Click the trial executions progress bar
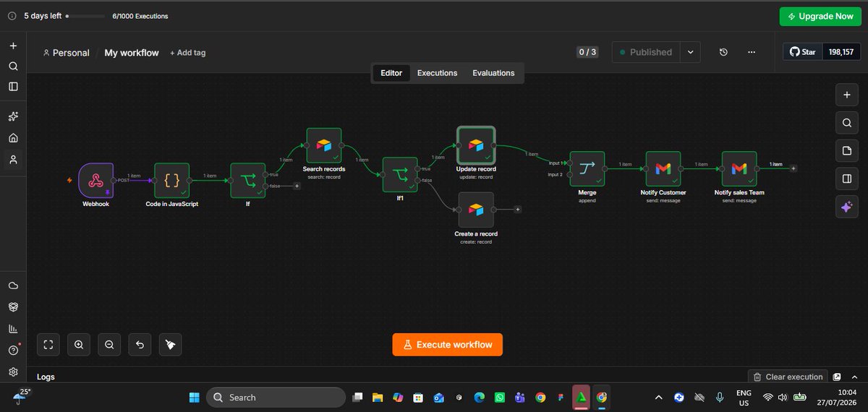This screenshot has width=868, height=412. [x=85, y=15]
